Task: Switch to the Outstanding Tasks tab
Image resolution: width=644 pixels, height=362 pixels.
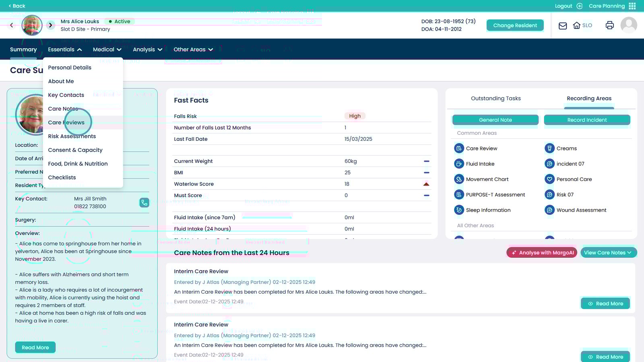Action: pyautogui.click(x=495, y=99)
